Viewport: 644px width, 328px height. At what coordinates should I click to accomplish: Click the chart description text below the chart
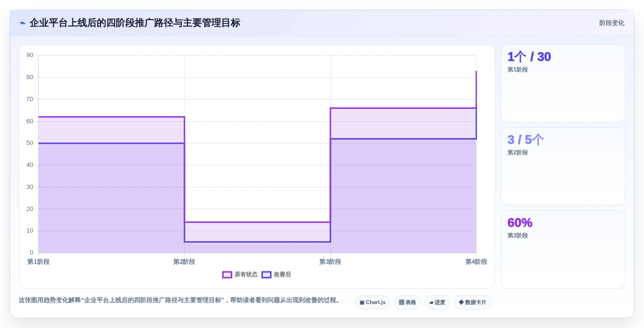coord(180,300)
